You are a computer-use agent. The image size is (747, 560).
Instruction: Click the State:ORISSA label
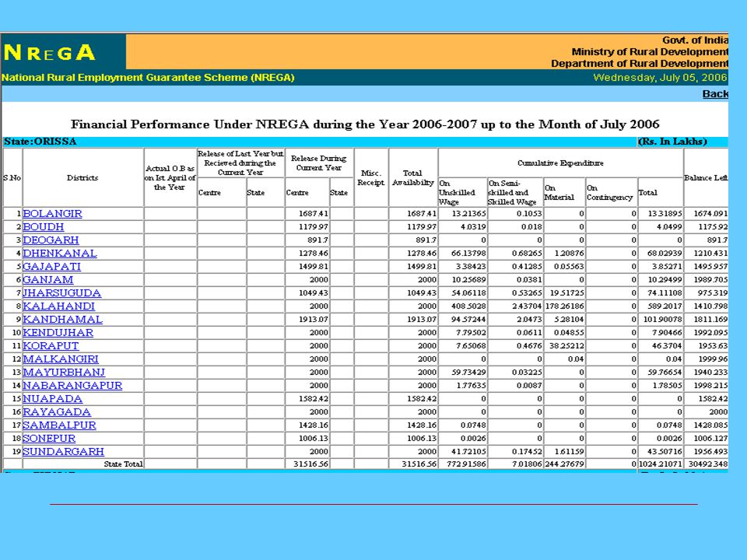click(40, 142)
